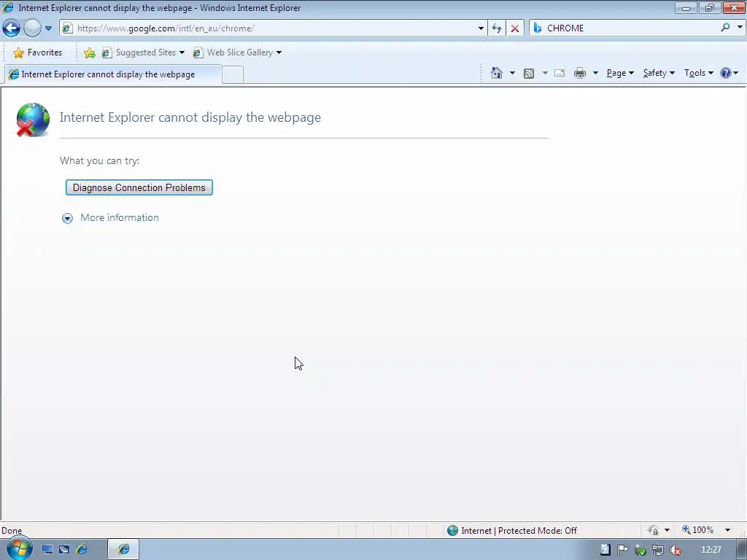Open the Windows Start orb

tap(19, 548)
